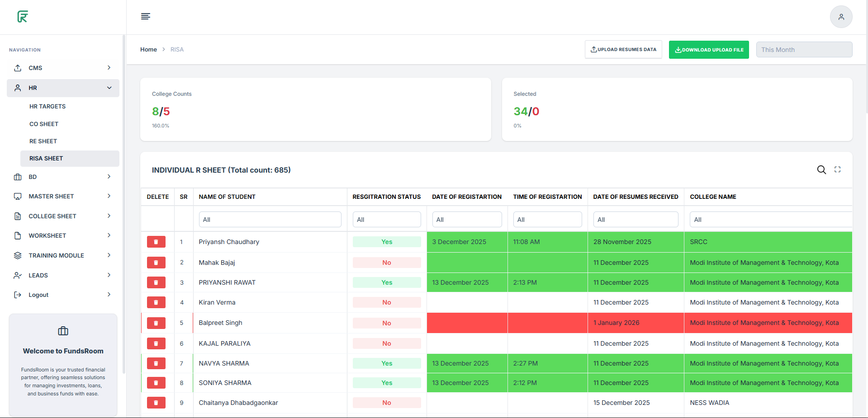Go to RE SHEET page
Screen dimensions: 868x418
(x=43, y=141)
